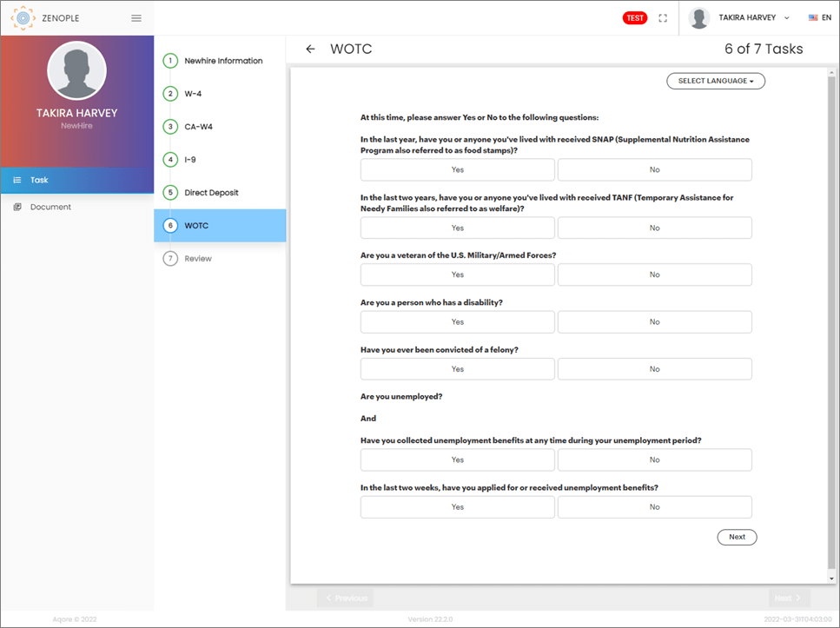Click the Zenople logo icon
Image resolution: width=840 pixels, height=628 pixels.
23,18
